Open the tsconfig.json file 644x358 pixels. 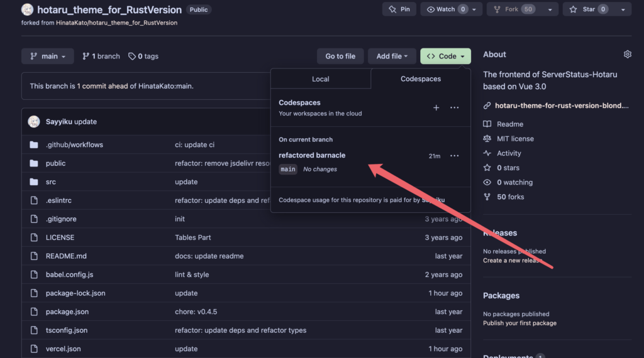[x=67, y=330]
